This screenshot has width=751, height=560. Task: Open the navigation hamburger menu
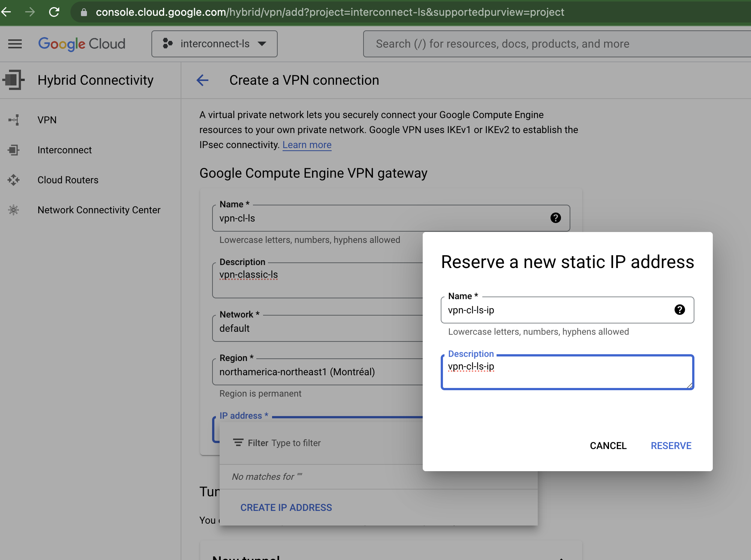pos(15,43)
